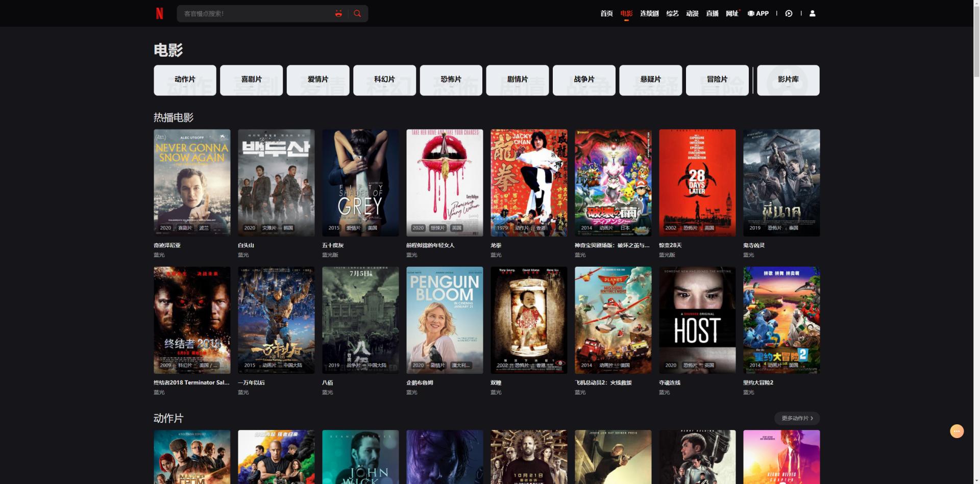Open the play history icon
The height and width of the screenshot is (484, 980).
pyautogui.click(x=789, y=14)
